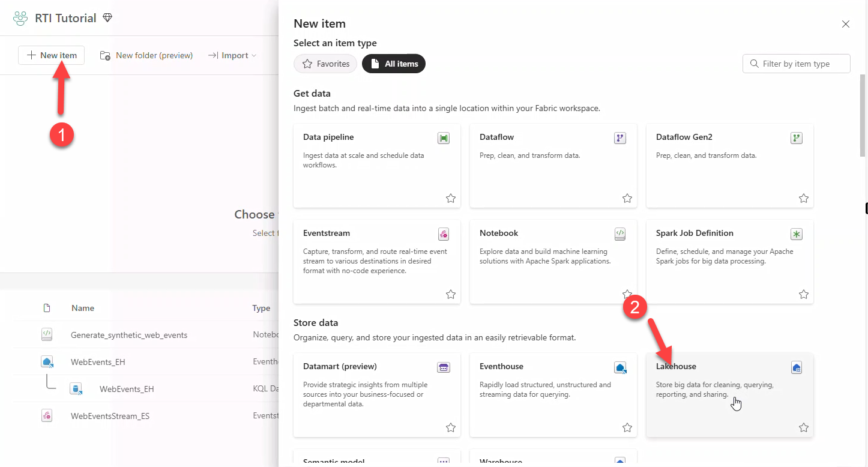The image size is (868, 467).
Task: Open the Import dropdown menu
Action: [232, 55]
